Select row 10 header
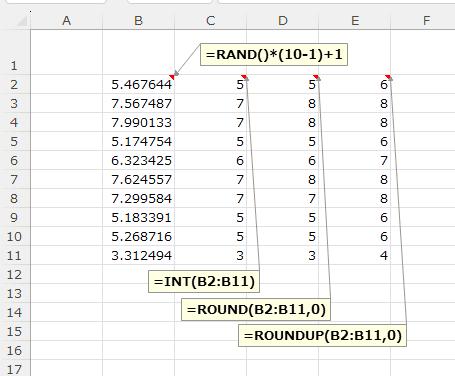The width and height of the screenshot is (455, 376). pyautogui.click(x=15, y=236)
